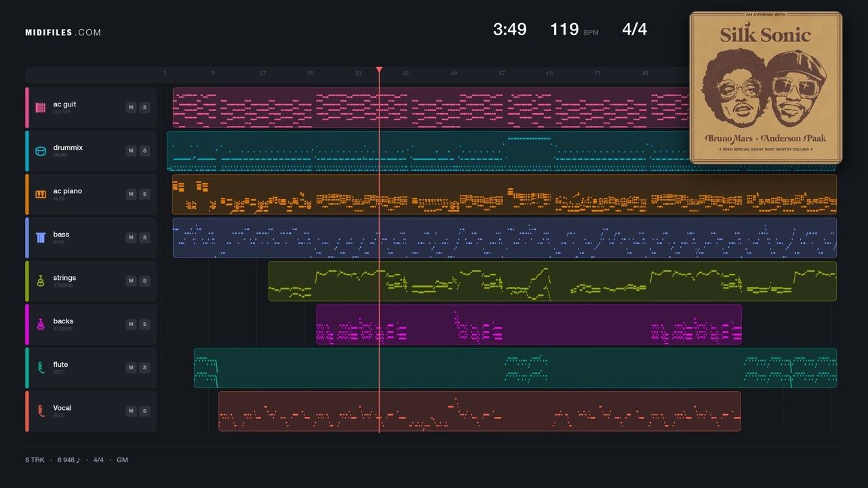The width and height of the screenshot is (868, 488).
Task: Mute the ac piano track
Action: click(131, 194)
